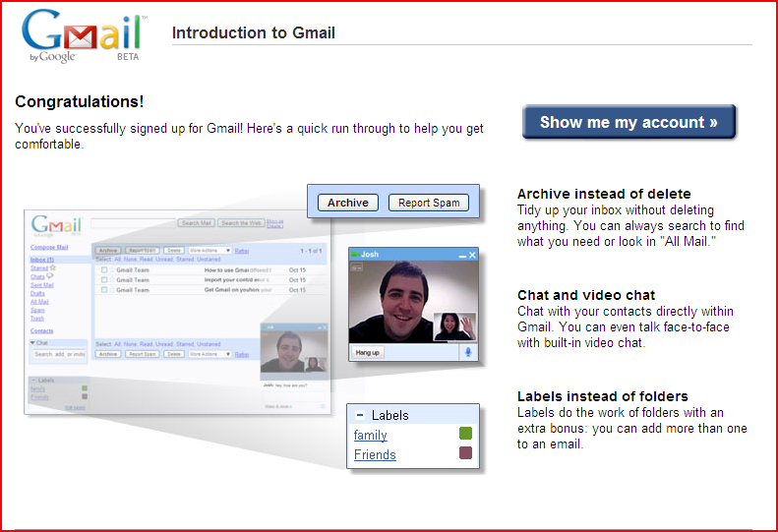Click the Refresh link above the message list
The width and height of the screenshot is (778, 532).
[x=242, y=251]
